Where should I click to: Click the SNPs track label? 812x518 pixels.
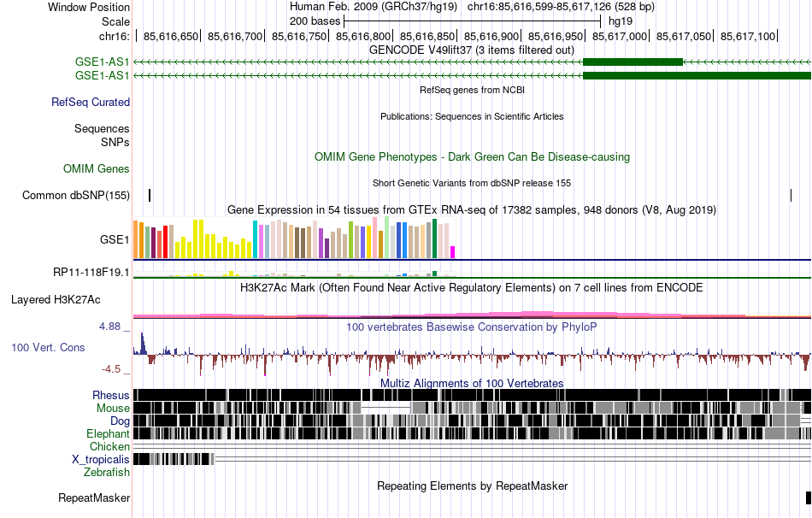(115, 142)
